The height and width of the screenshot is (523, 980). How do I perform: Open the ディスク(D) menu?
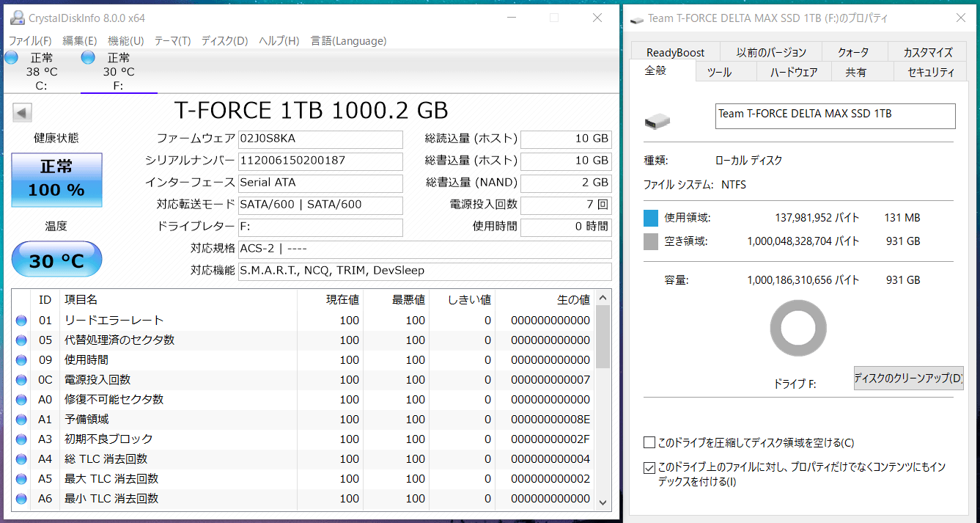224,41
